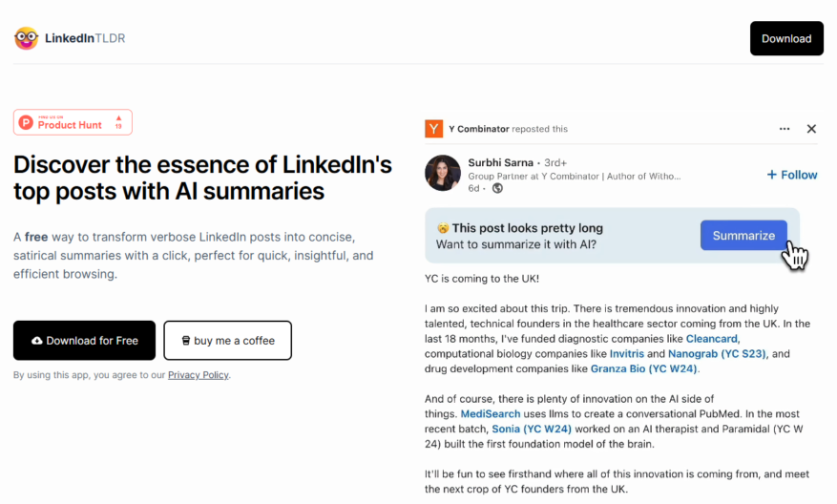Open the Privacy Policy link

[199, 375]
